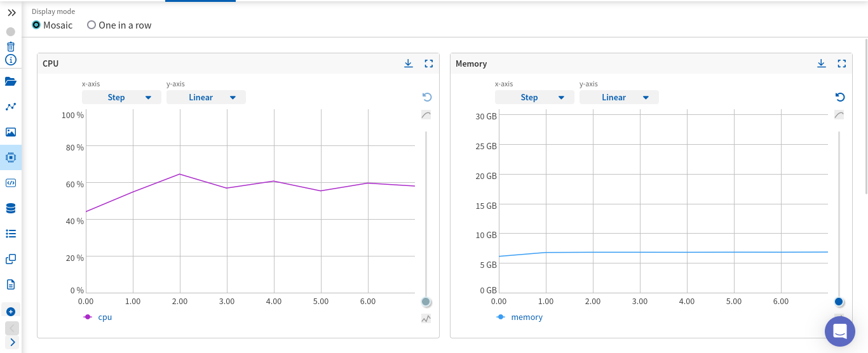This screenshot has height=353, width=868.
Task: Open the copy/duplicate icon section
Action: 11,259
